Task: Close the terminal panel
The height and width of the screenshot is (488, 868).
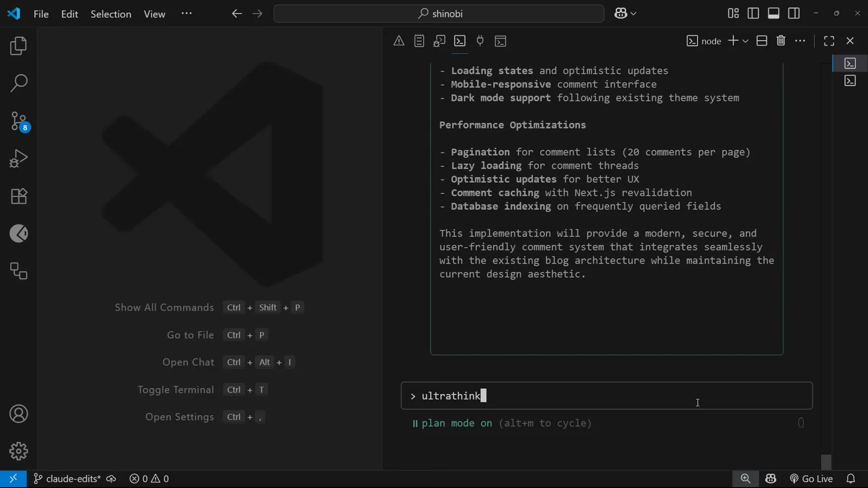Action: [x=850, y=41]
